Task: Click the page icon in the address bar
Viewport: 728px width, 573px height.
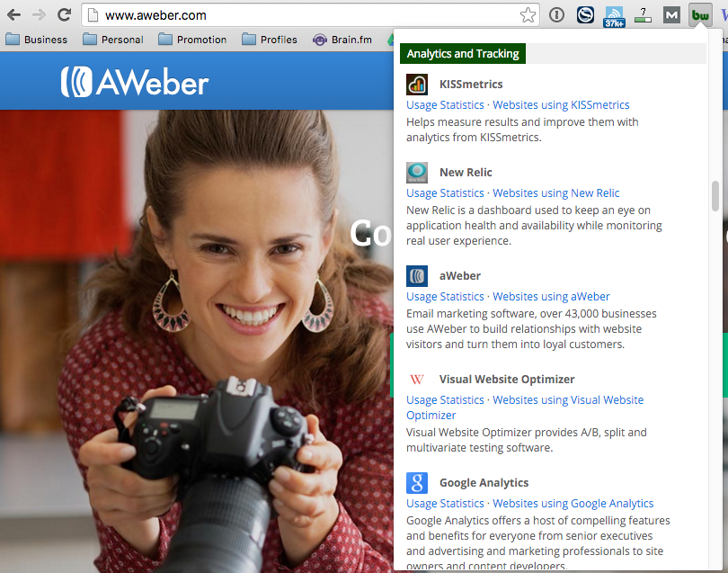Action: pyautogui.click(x=93, y=15)
